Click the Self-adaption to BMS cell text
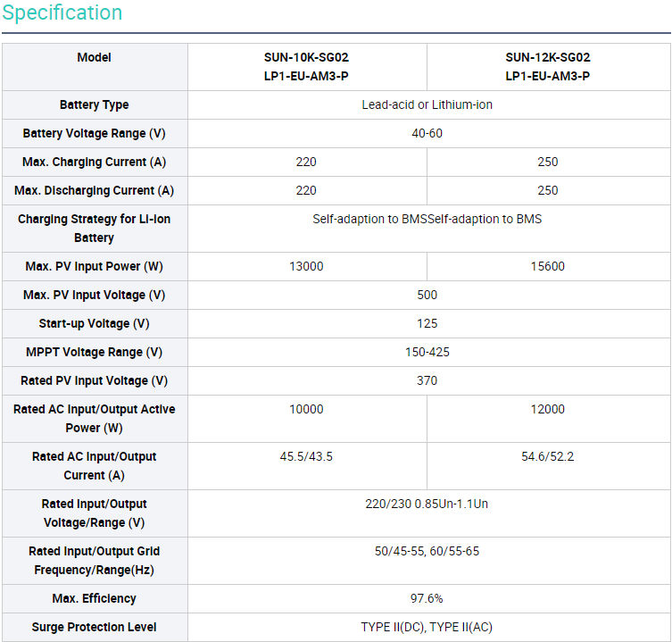Viewport: 672px width, 642px height. pos(427,220)
